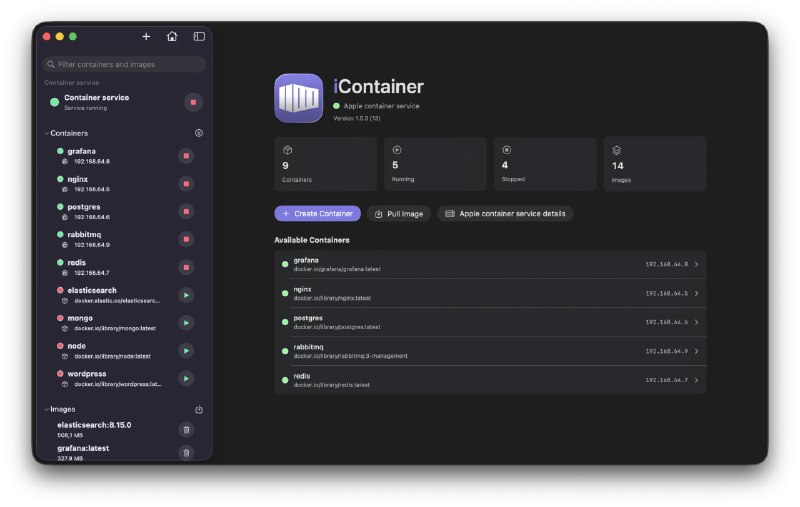This screenshot has height=507, width=800.
Task: Go to the home dashboard icon
Action: [172, 36]
